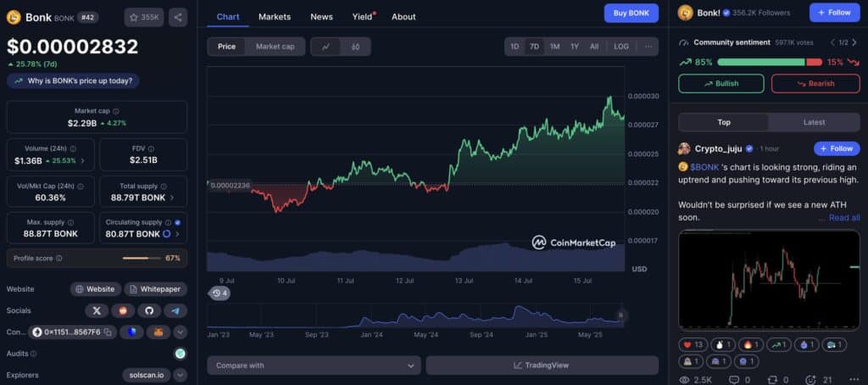Open the News tab
This screenshot has width=868, height=385.
321,17
